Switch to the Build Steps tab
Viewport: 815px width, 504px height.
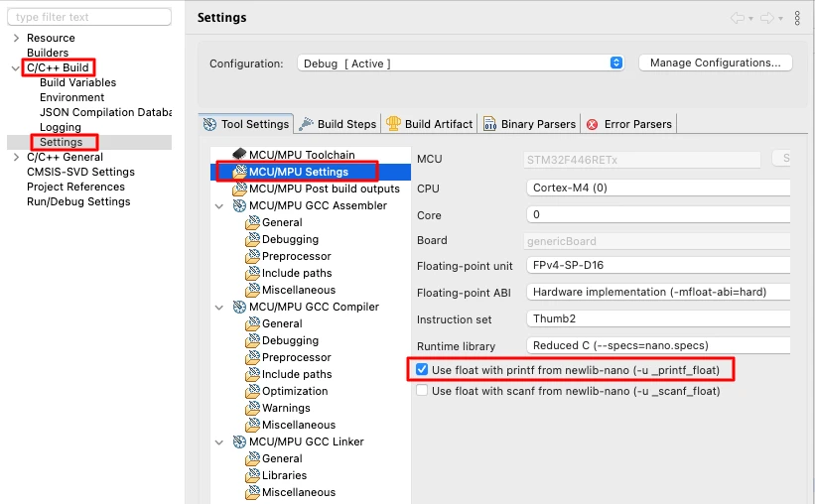tap(338, 124)
